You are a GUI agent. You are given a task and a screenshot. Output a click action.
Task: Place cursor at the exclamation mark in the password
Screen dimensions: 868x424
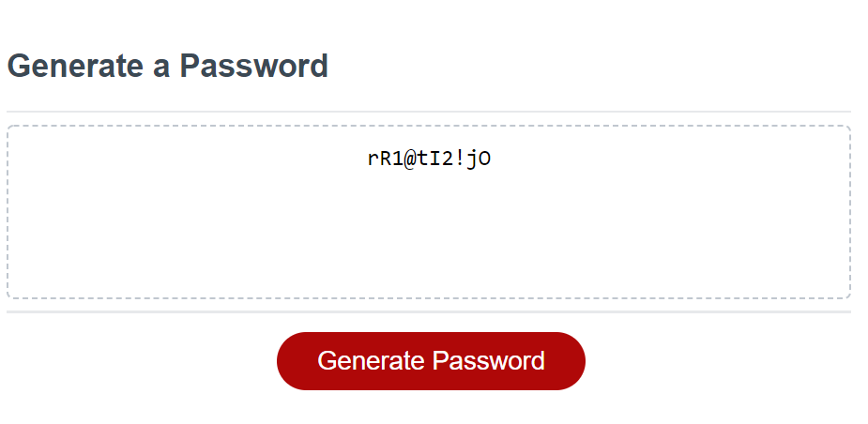tap(460, 159)
